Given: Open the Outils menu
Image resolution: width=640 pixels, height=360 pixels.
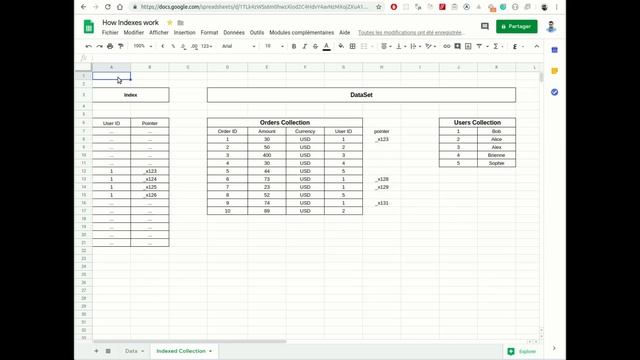Looking at the screenshot, I should coord(257,33).
